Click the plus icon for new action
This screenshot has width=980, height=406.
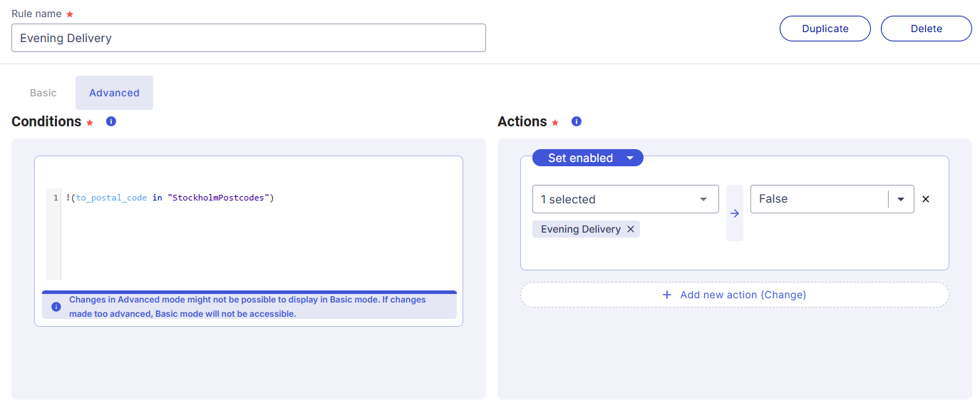click(667, 295)
